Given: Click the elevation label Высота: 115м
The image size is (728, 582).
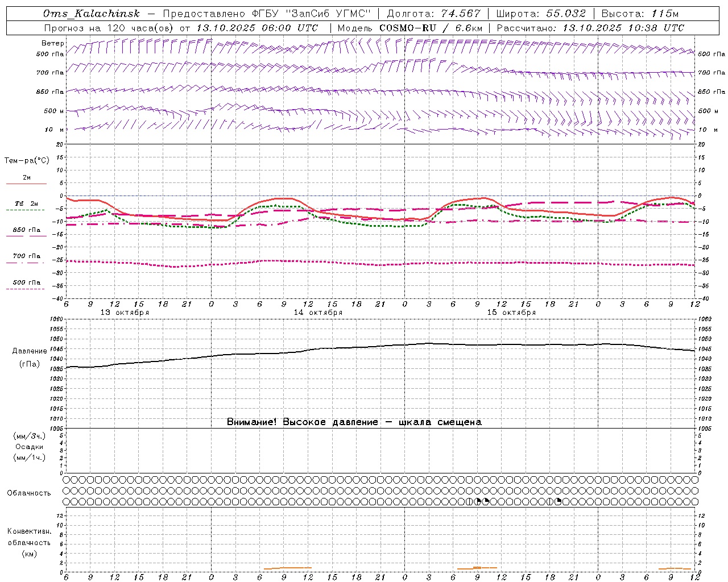Looking at the screenshot, I should pos(640,14).
